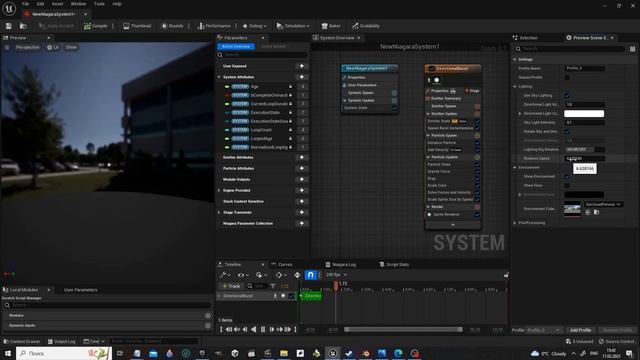Open the Show menu in Preview

click(x=71, y=47)
